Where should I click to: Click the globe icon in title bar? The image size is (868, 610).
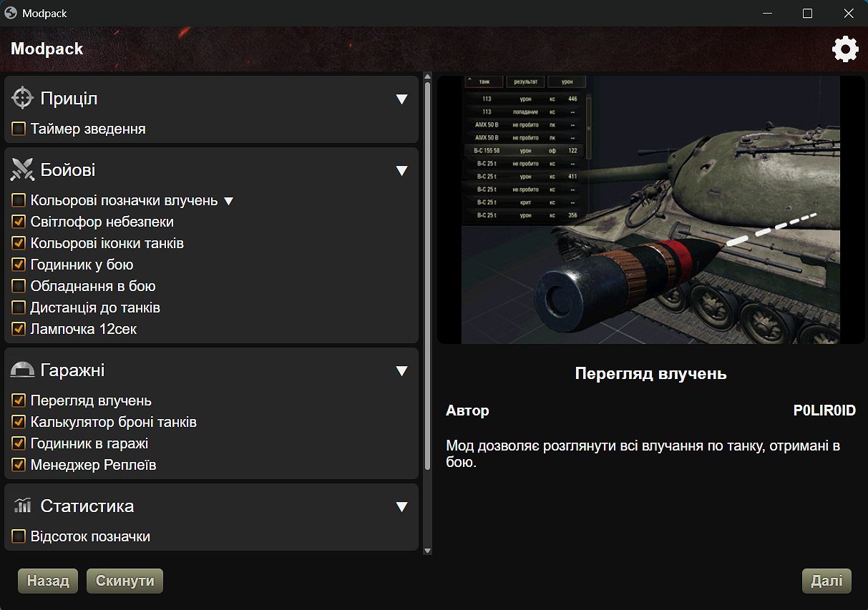[x=11, y=13]
